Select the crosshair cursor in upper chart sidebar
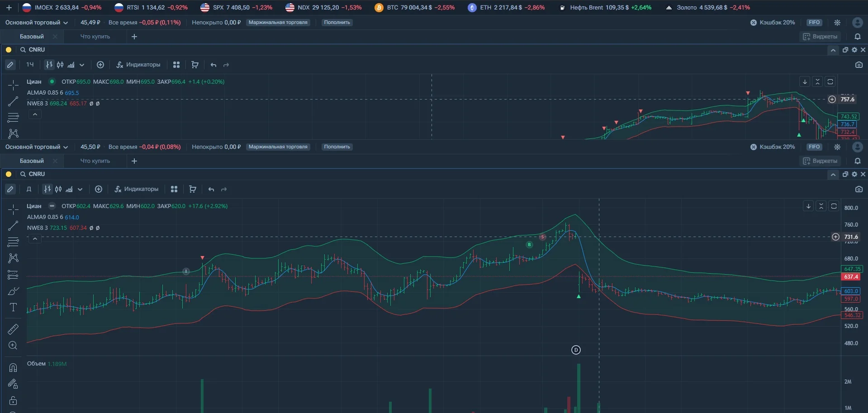 coord(13,85)
